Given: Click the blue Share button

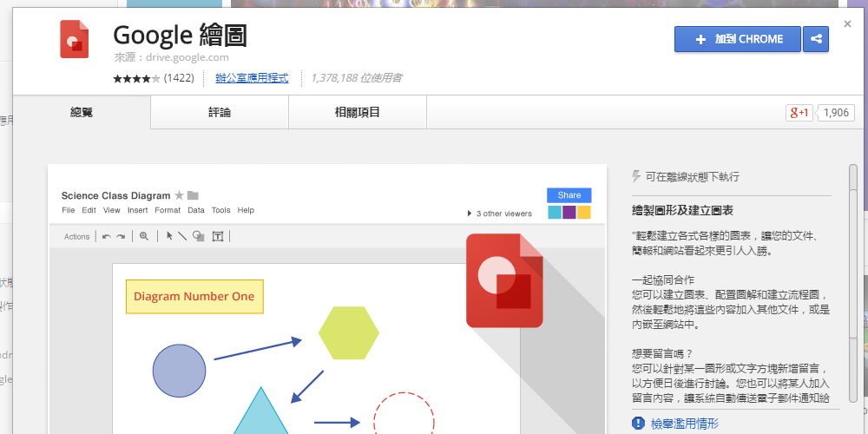Looking at the screenshot, I should [x=569, y=195].
